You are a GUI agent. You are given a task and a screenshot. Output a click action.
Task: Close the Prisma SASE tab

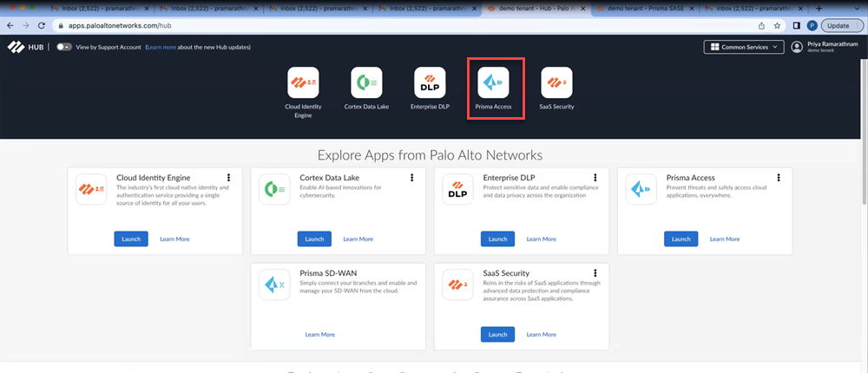691,9
